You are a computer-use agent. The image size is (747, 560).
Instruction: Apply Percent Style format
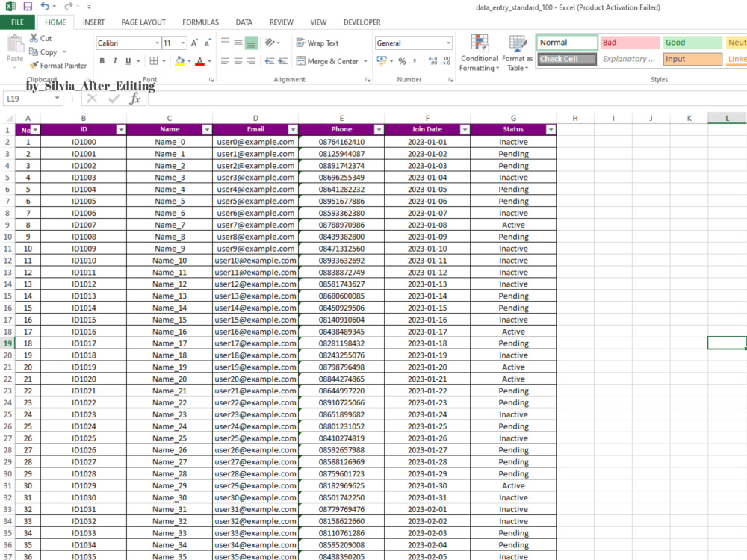pos(402,61)
